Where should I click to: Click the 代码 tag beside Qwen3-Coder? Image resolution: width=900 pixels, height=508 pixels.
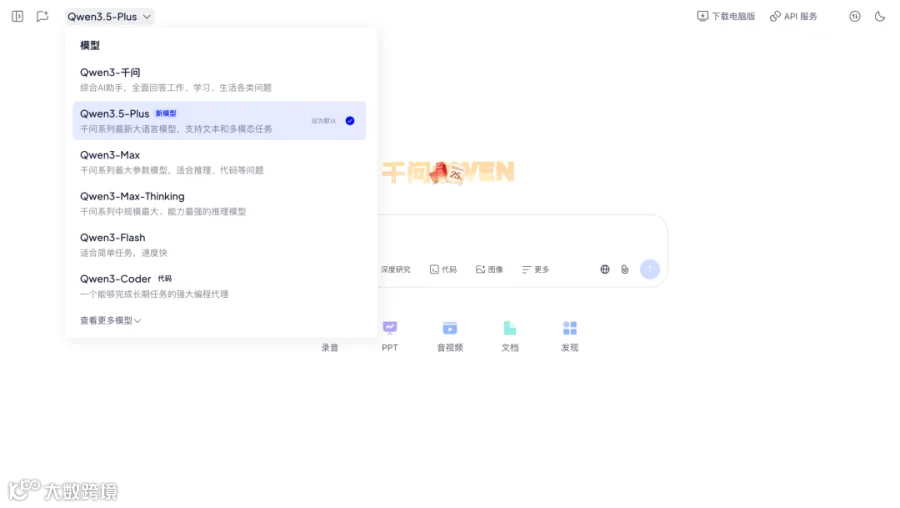point(165,279)
